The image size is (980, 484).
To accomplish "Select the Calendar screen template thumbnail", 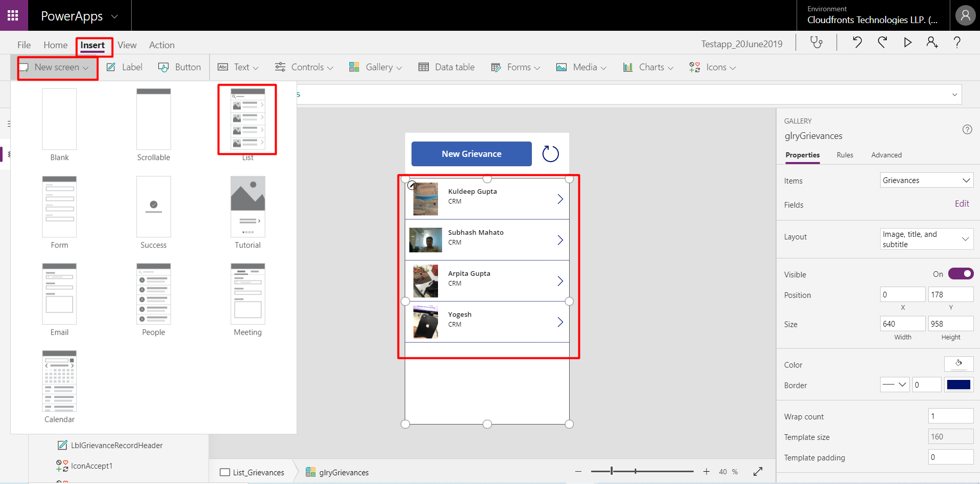I will (x=59, y=381).
